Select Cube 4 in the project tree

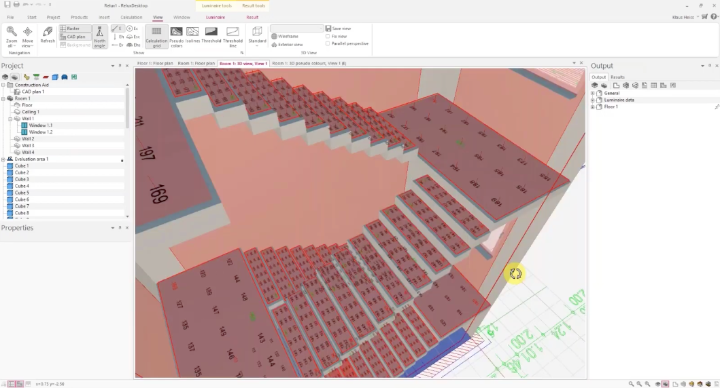(22, 186)
